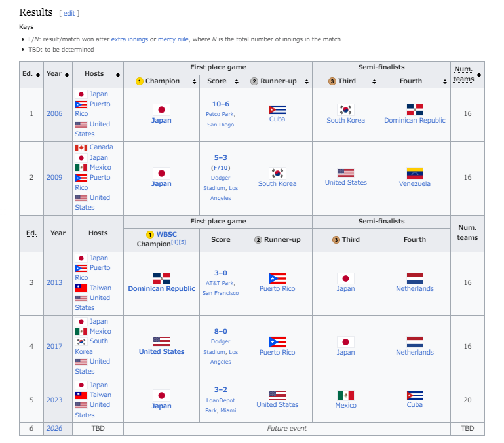Sort the table by the Score column

click(236, 81)
